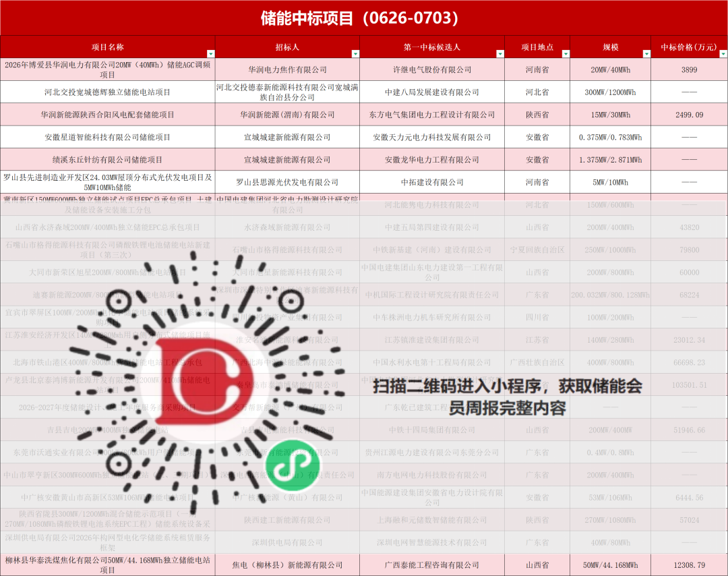Select the 300MW/1200MWh cell
Image resolution: width=728 pixels, height=576 pixels.
click(611, 92)
